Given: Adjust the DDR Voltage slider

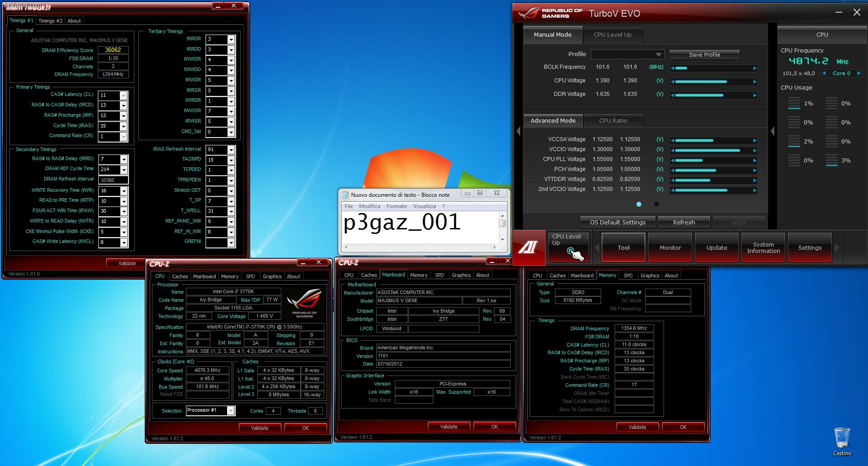Looking at the screenshot, I should [713, 95].
